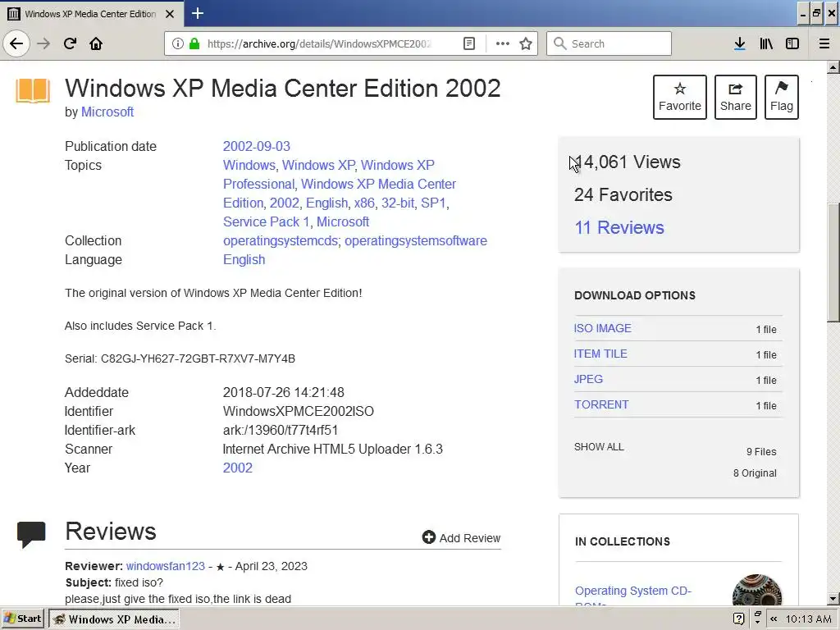Download the ITEM TILE option
The width and height of the screenshot is (840, 630).
pyautogui.click(x=600, y=354)
